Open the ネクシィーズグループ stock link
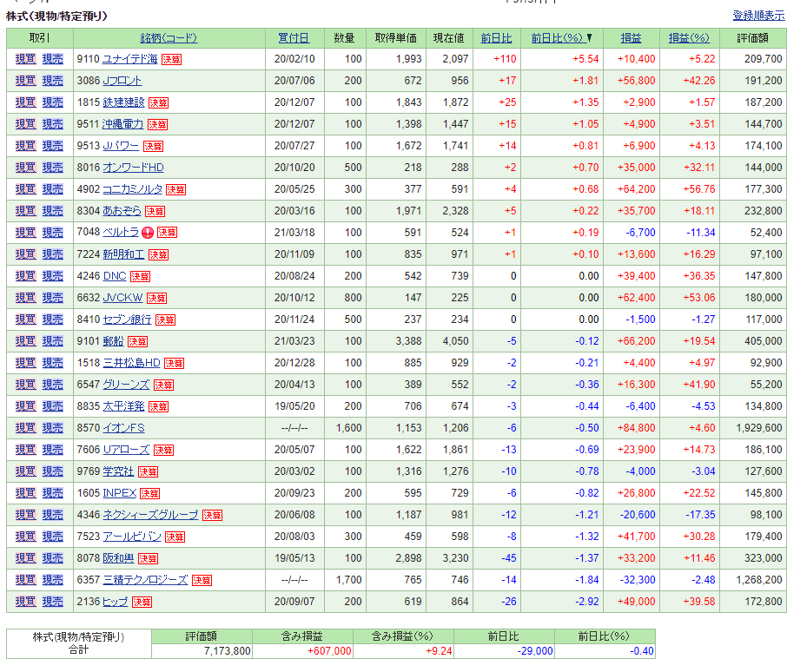 [150, 515]
